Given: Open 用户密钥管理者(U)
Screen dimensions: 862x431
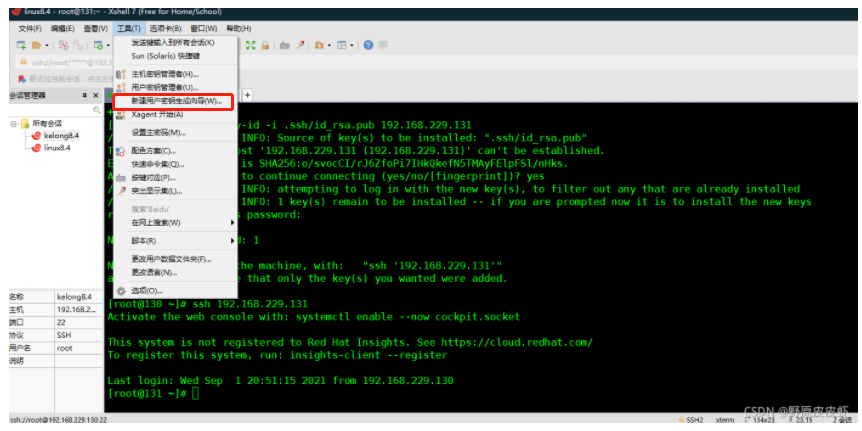Looking at the screenshot, I should (175, 87).
